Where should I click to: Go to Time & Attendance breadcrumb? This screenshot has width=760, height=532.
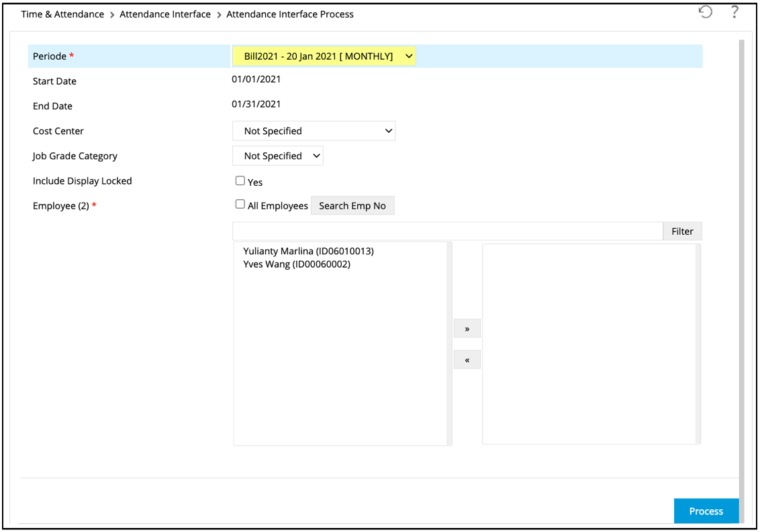(62, 14)
